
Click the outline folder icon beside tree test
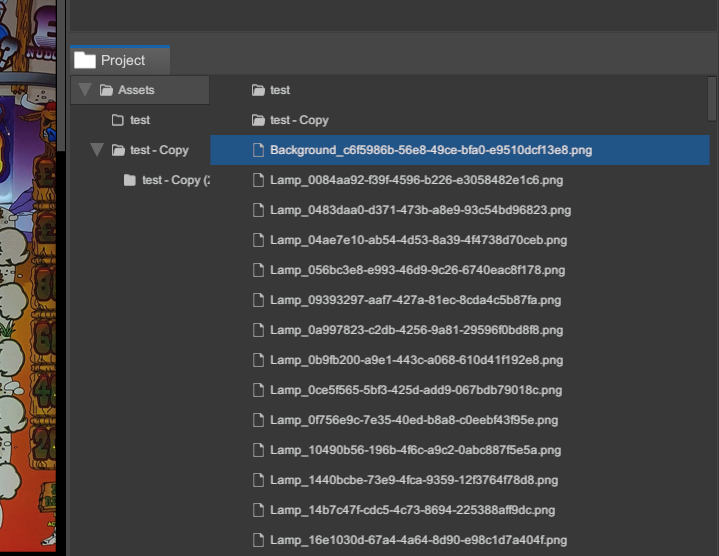point(118,120)
